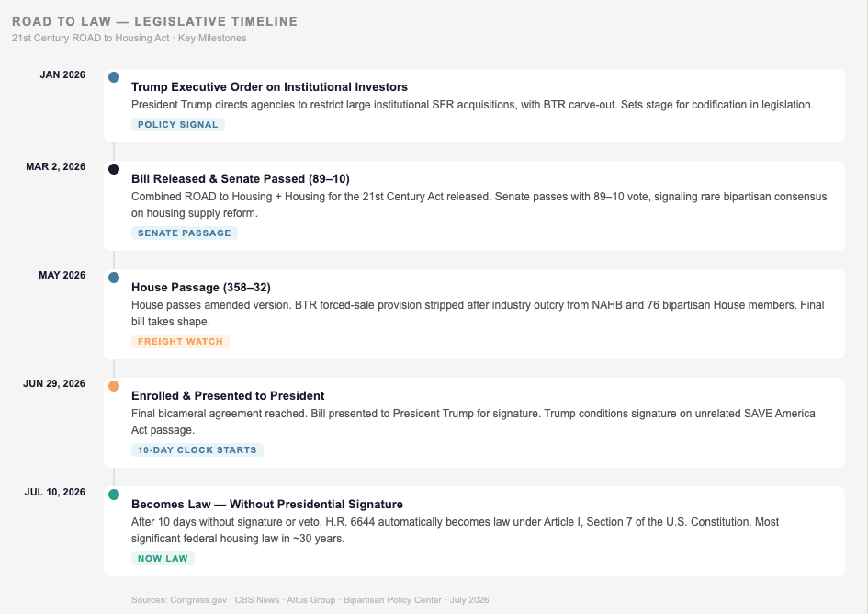Select the MAR 2, 2026 date label

point(56,166)
